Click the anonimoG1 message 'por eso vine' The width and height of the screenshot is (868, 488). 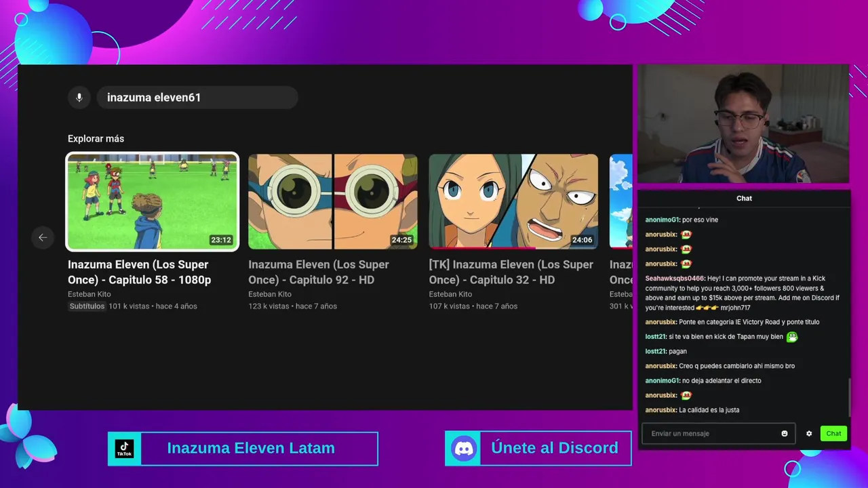click(700, 220)
